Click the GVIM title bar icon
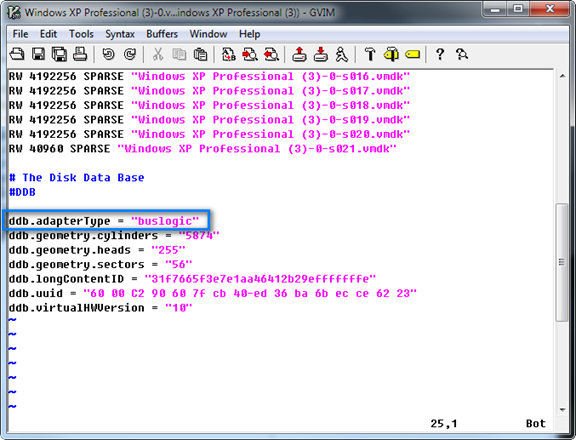 click(x=14, y=12)
